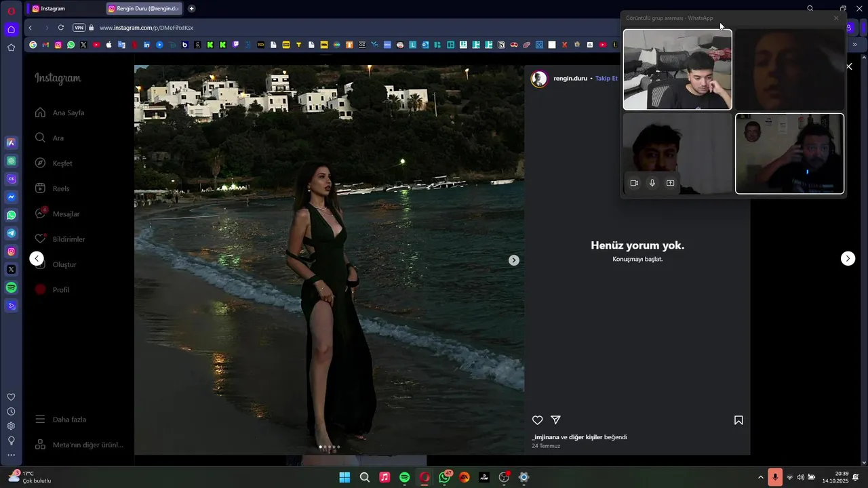868x488 pixels.
Task: Toggle the VPN badge in address bar
Action: (x=79, y=28)
